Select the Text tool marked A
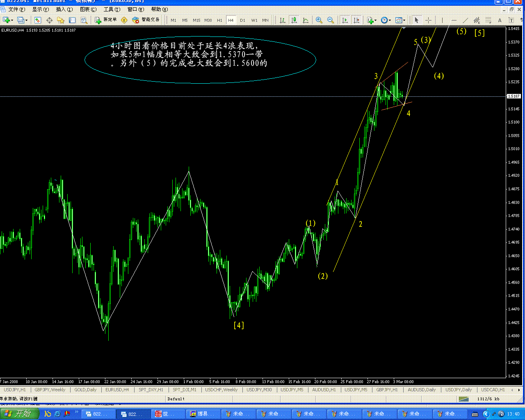Image resolution: width=525 pixels, height=420 pixels. pyautogui.click(x=500, y=20)
